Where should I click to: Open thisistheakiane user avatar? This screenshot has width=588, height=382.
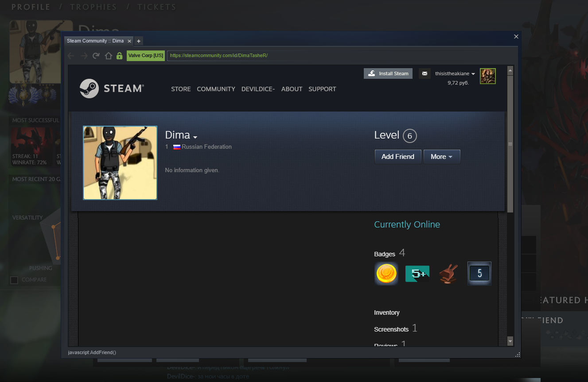[x=488, y=76]
